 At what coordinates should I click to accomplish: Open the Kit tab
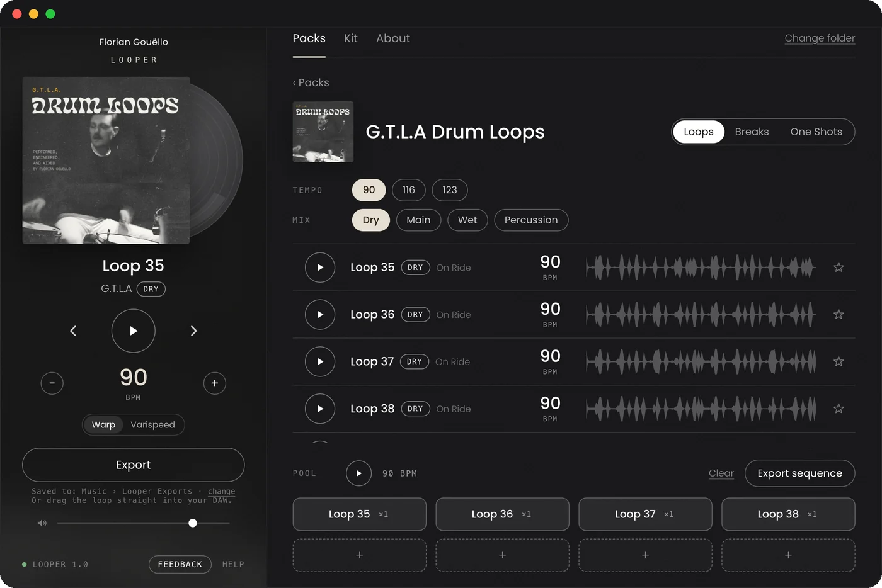coord(351,38)
